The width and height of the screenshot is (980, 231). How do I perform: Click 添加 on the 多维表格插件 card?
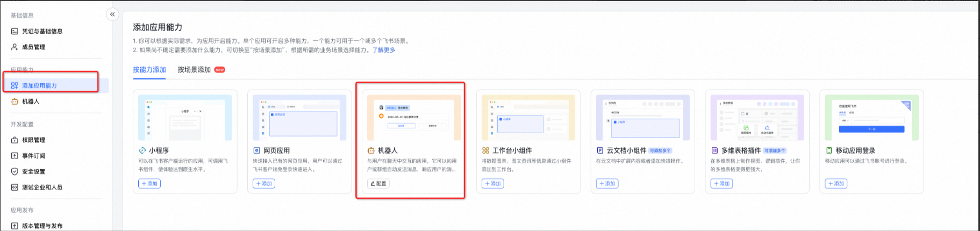[x=721, y=184]
